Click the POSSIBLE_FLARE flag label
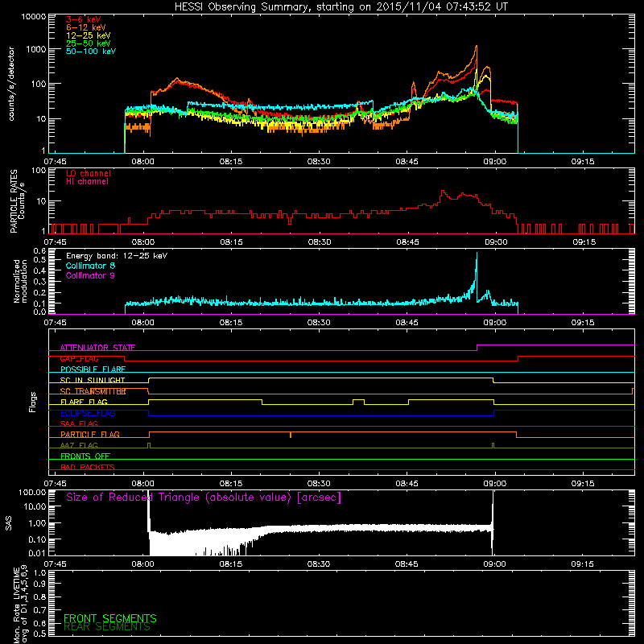The height and width of the screenshot is (644, 644). (93, 369)
